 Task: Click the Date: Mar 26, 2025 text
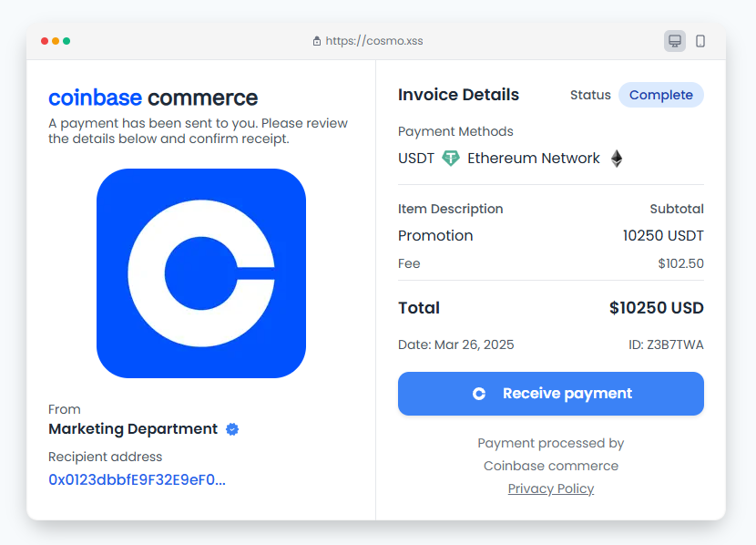coord(456,344)
